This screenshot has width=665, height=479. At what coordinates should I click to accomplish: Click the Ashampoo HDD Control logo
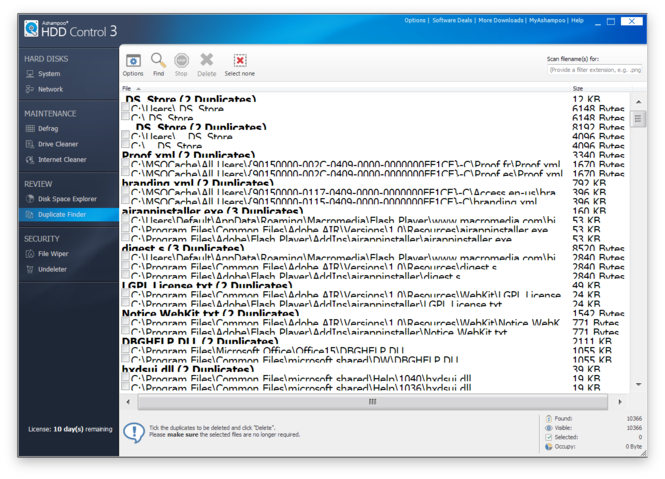pyautogui.click(x=70, y=29)
